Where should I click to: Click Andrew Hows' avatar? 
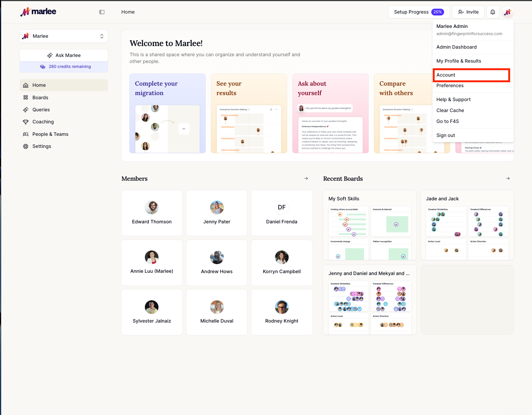[x=217, y=257]
